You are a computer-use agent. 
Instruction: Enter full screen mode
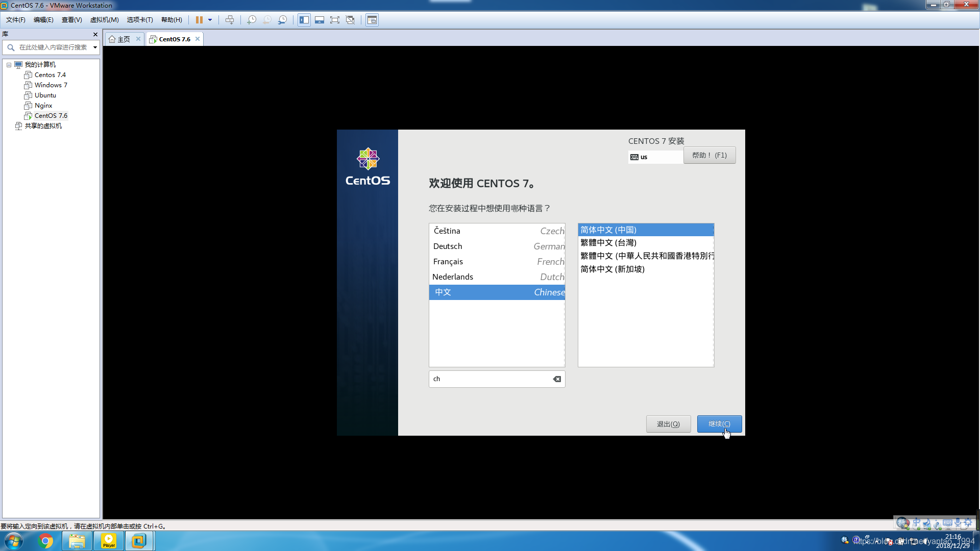tap(335, 20)
